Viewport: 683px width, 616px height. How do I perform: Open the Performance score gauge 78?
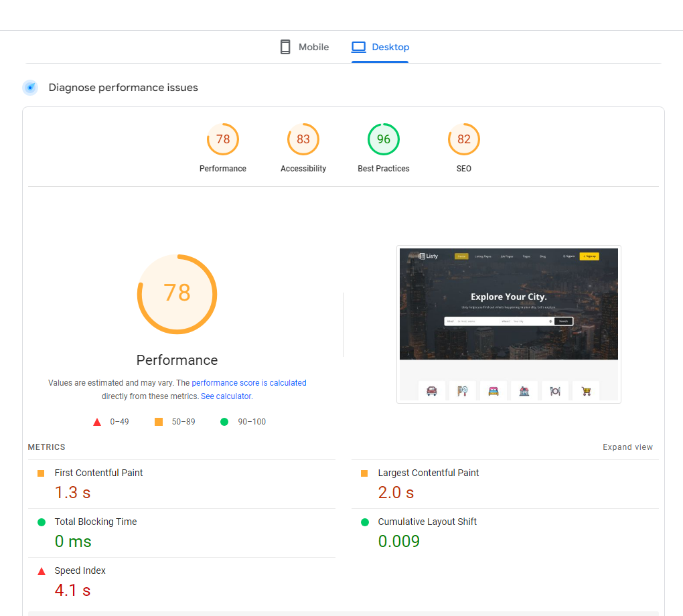click(x=222, y=139)
